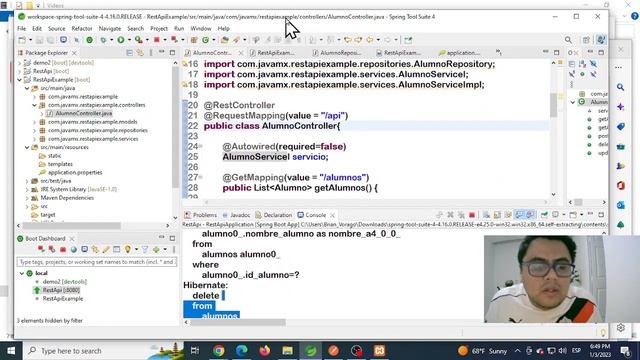
Task: Open the New file dropdown arrow
Action: click(31, 40)
